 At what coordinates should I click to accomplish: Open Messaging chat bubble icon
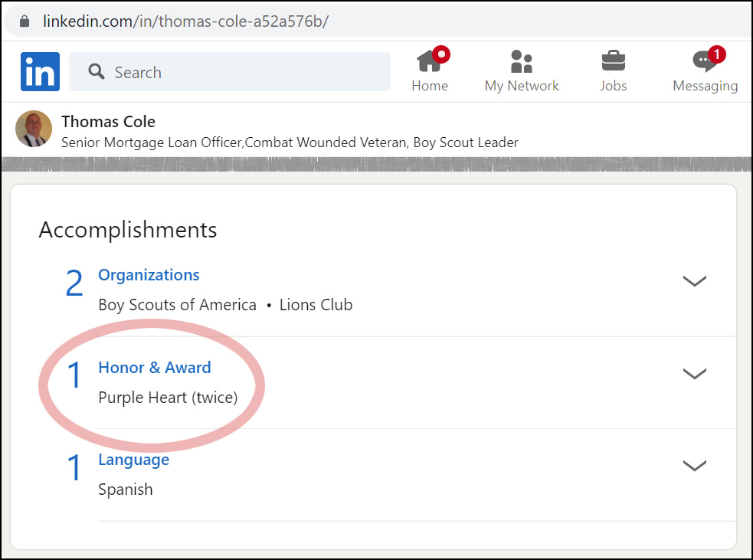pos(703,62)
